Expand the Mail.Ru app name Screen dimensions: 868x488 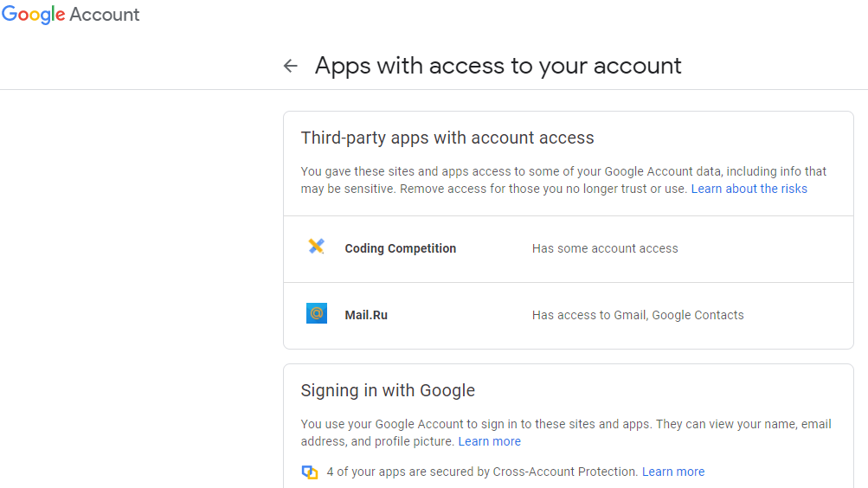[366, 315]
